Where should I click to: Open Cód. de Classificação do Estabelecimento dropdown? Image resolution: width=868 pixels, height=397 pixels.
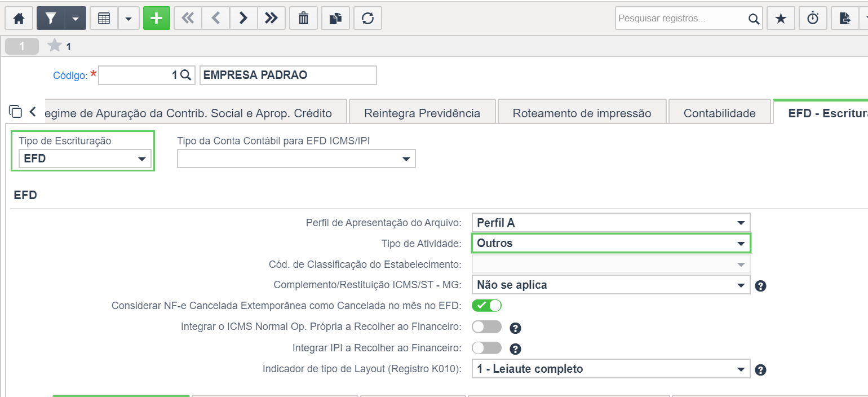tap(611, 264)
